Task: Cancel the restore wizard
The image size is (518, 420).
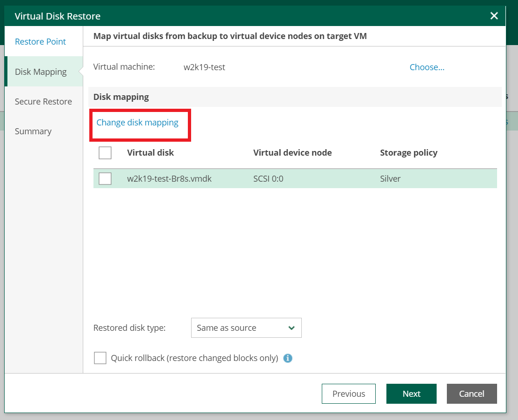Action: (472, 394)
